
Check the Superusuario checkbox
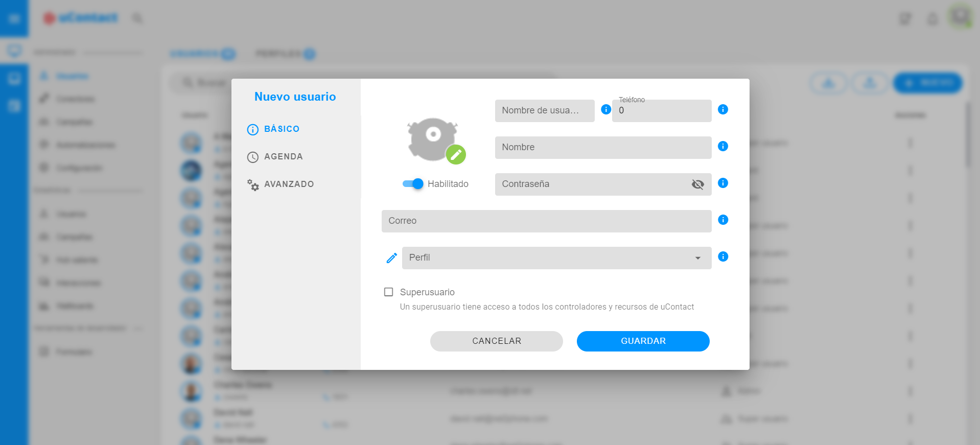(389, 292)
